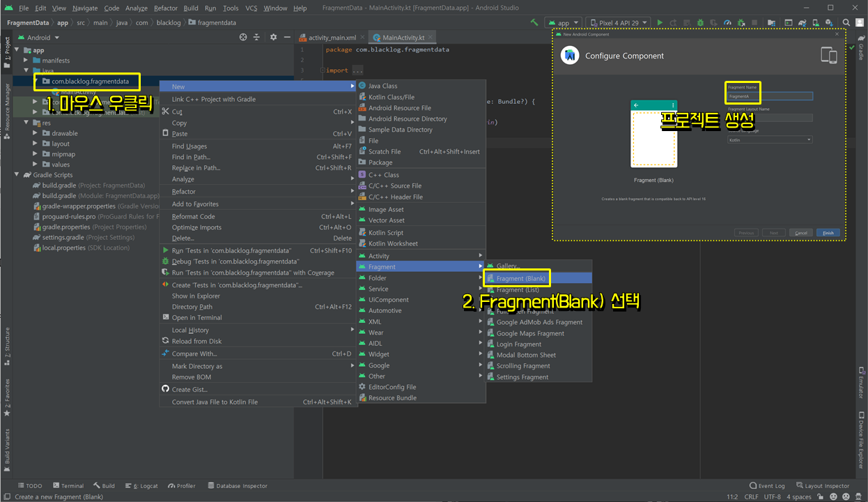This screenshot has height=502, width=868.
Task: Toggle the Terminal tool window
Action: pos(68,486)
